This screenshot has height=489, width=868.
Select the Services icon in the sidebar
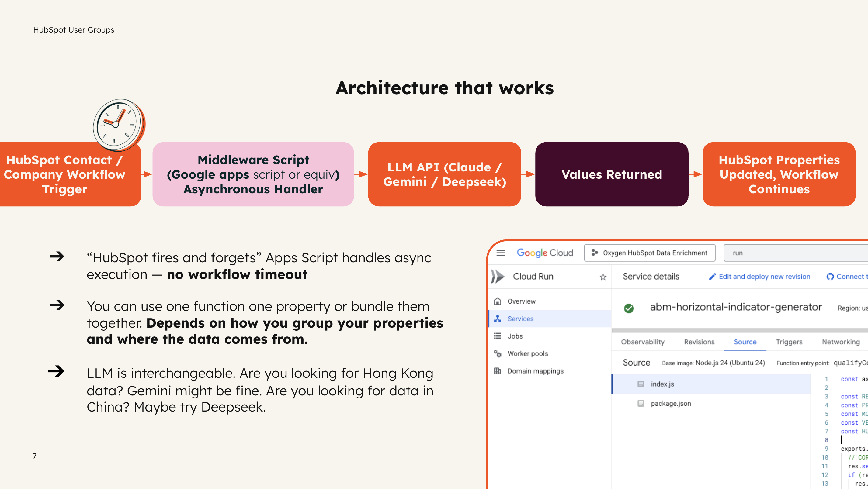coord(497,318)
